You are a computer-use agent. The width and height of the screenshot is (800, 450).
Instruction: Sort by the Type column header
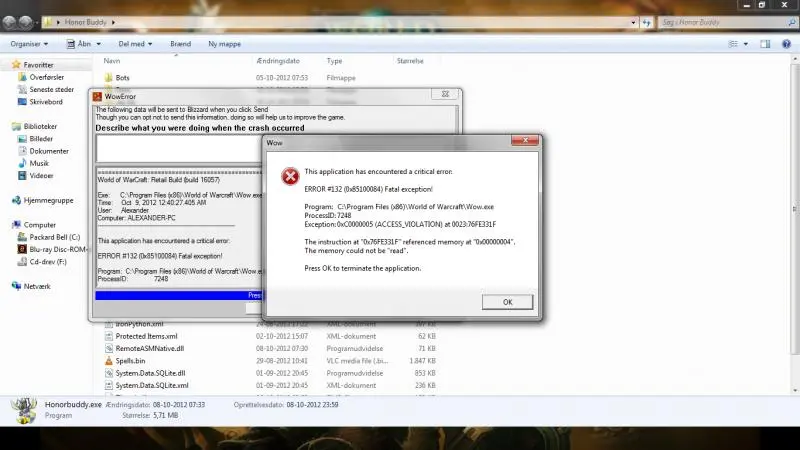point(334,61)
